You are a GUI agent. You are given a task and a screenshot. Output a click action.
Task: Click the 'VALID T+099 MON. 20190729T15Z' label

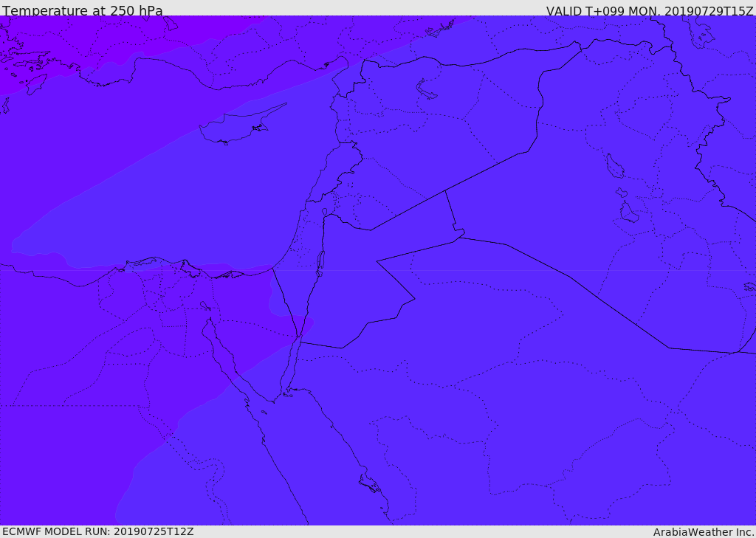click(650, 10)
